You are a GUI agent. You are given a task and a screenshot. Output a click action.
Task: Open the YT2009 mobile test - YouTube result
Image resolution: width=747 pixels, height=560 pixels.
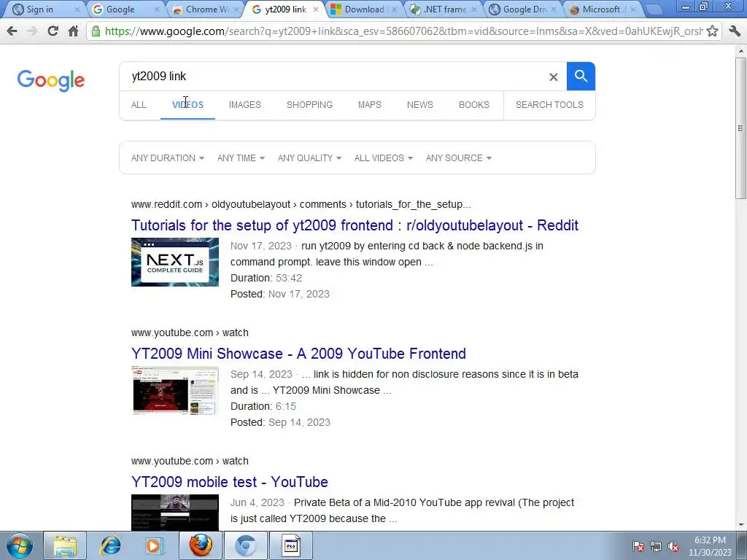pos(230,482)
